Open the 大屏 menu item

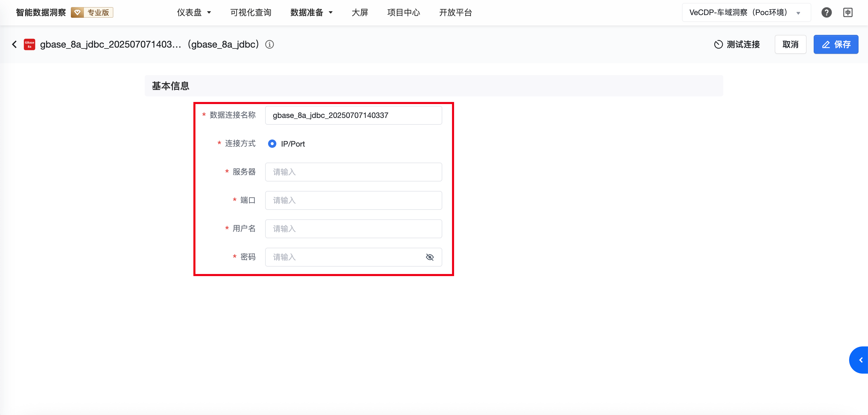click(x=360, y=12)
